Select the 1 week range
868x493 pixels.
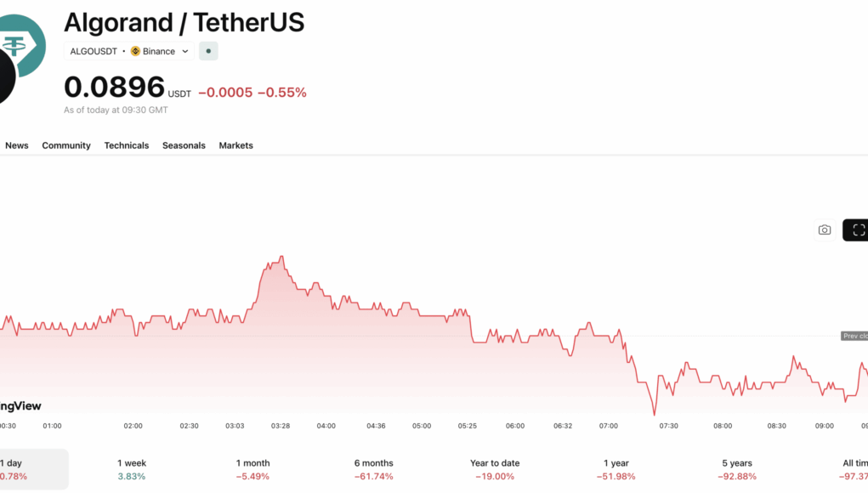tap(132, 469)
